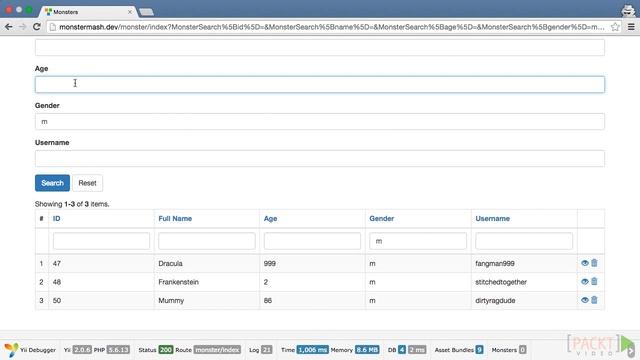Open the Status 200 debug panel
The image size is (640, 360).
coord(156,350)
